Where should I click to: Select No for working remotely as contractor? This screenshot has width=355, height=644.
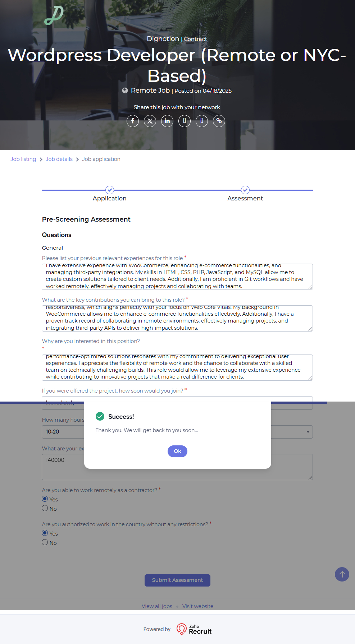(45, 508)
